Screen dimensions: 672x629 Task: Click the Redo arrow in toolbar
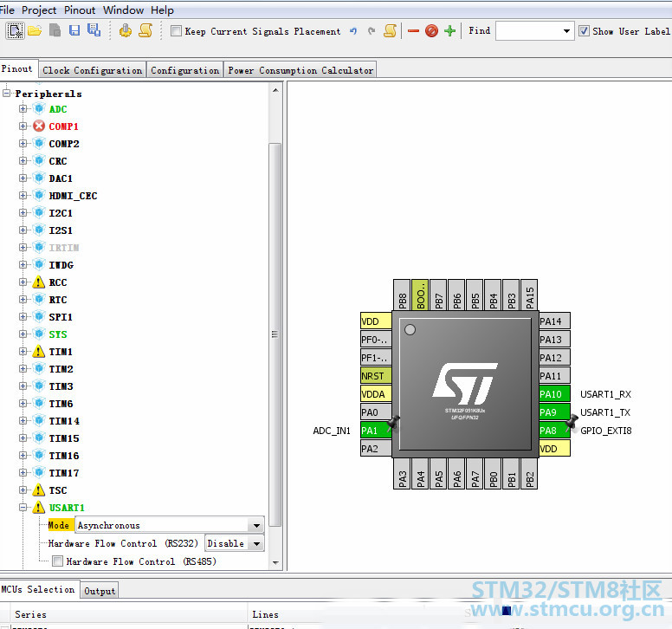[x=372, y=31]
